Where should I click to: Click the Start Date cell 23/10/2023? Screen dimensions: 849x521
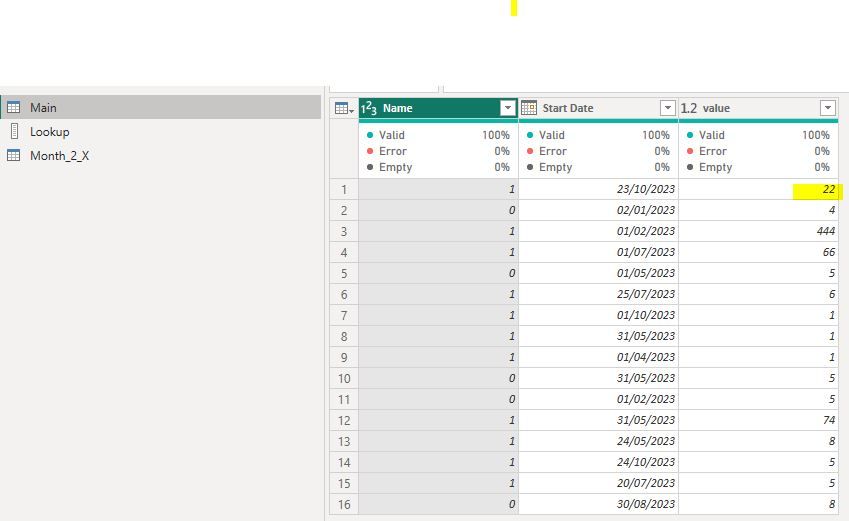pos(598,190)
